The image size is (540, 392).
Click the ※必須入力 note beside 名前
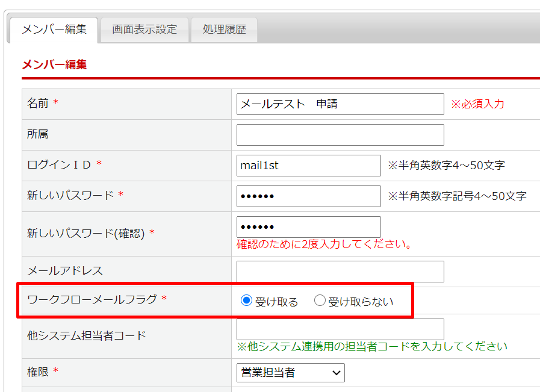pos(477,104)
